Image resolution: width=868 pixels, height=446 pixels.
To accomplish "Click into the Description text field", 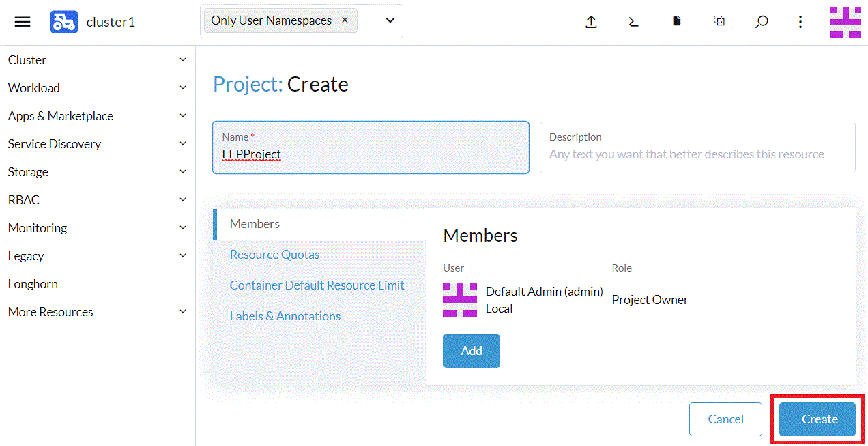I will [697, 154].
